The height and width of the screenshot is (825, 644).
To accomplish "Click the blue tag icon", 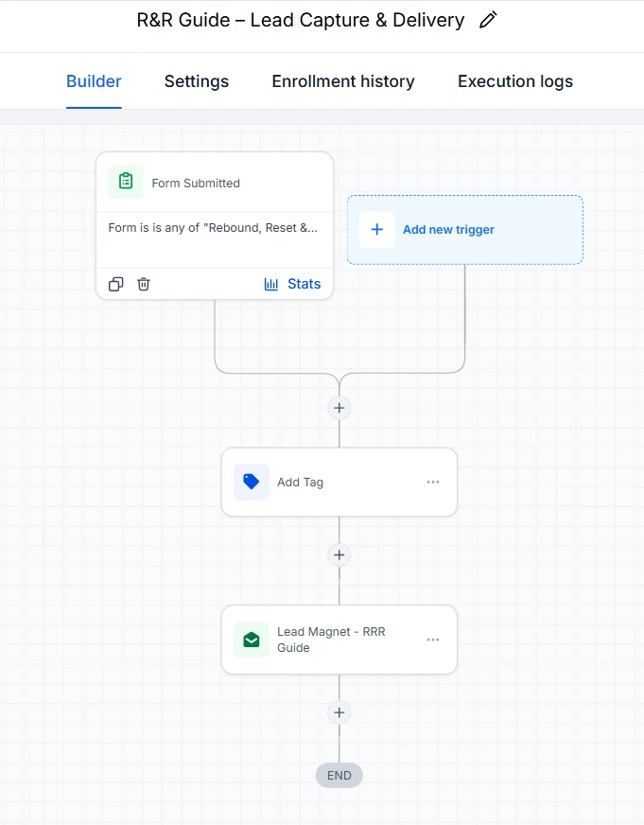I will (252, 482).
